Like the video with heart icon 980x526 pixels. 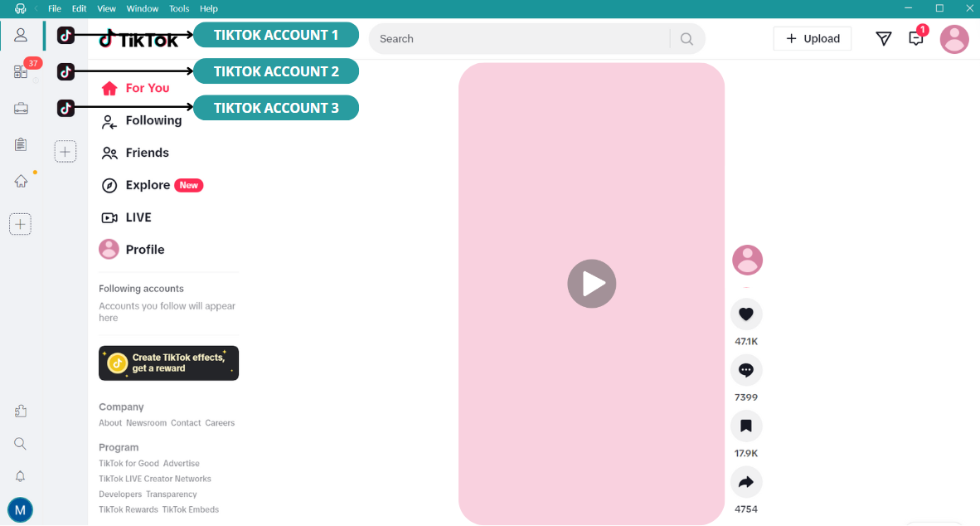[746, 314]
